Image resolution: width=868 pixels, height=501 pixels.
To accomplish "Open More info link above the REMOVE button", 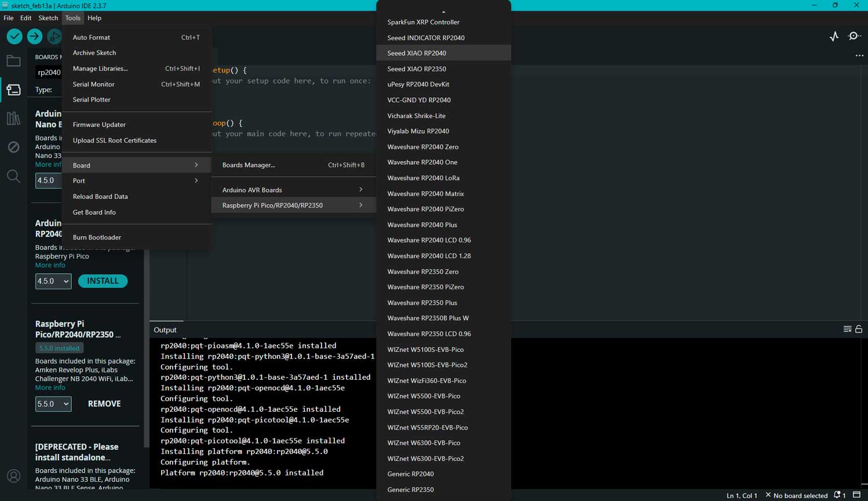I will [x=50, y=387].
